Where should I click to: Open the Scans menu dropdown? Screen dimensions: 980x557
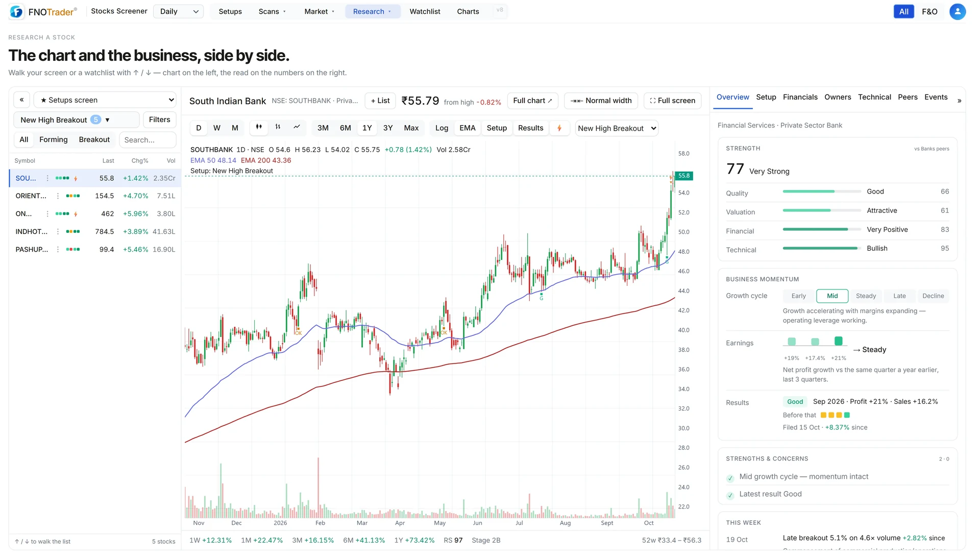click(x=272, y=12)
